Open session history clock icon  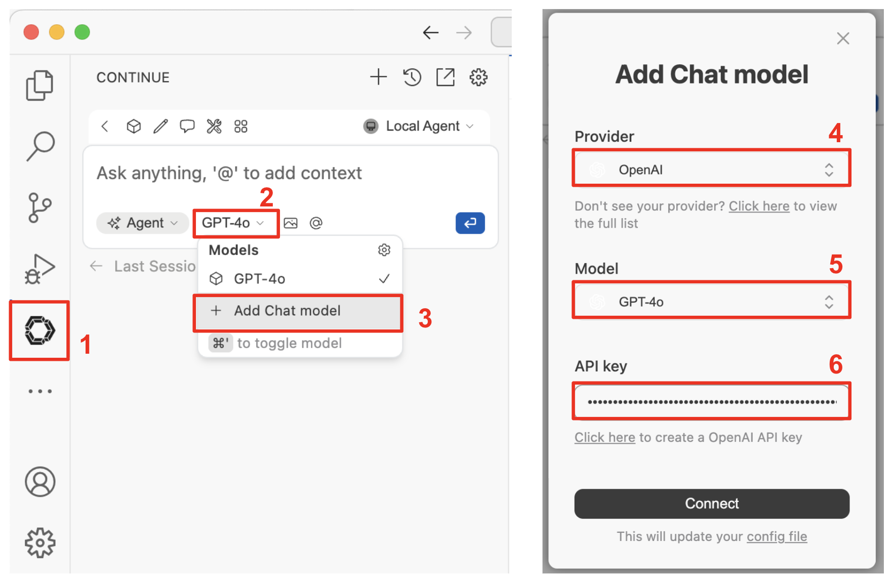[412, 77]
